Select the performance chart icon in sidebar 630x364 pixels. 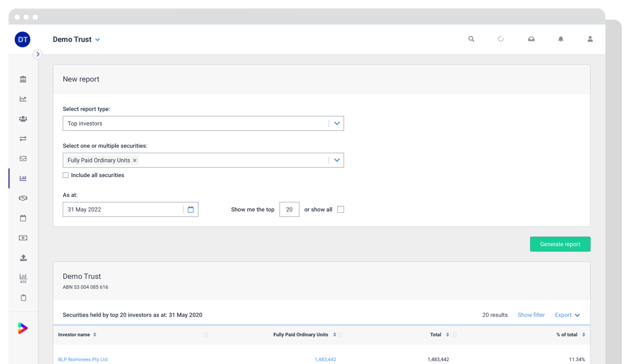(x=23, y=99)
